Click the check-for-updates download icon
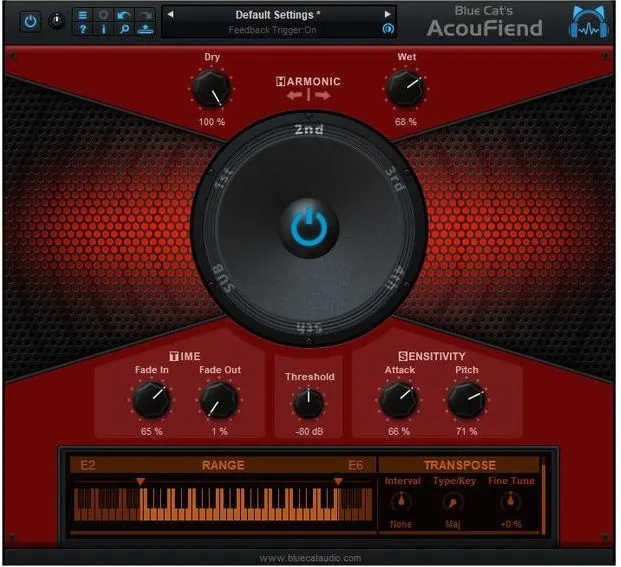Viewport: 621px width, 567px height. click(x=145, y=29)
